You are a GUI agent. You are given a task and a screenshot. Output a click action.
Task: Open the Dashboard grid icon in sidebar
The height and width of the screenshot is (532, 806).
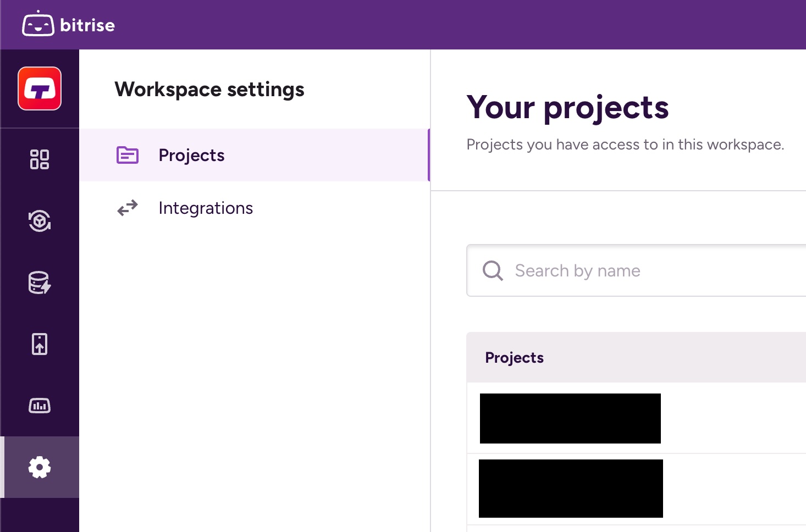[40, 159]
